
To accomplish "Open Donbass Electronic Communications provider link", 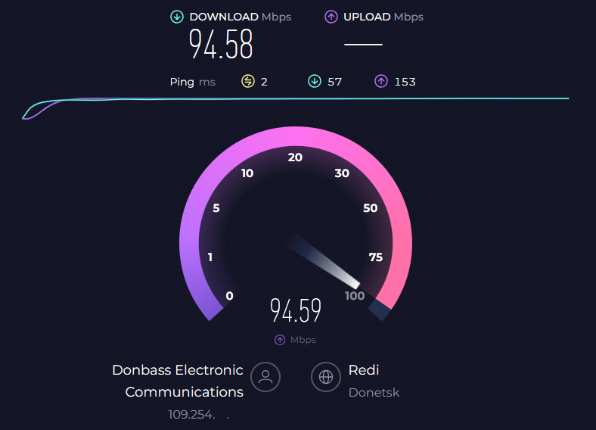I will (x=178, y=381).
